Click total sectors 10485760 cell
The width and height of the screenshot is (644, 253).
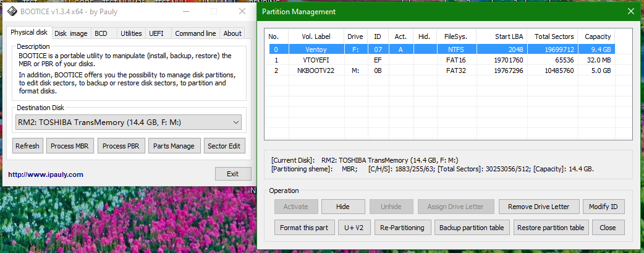[x=553, y=71]
